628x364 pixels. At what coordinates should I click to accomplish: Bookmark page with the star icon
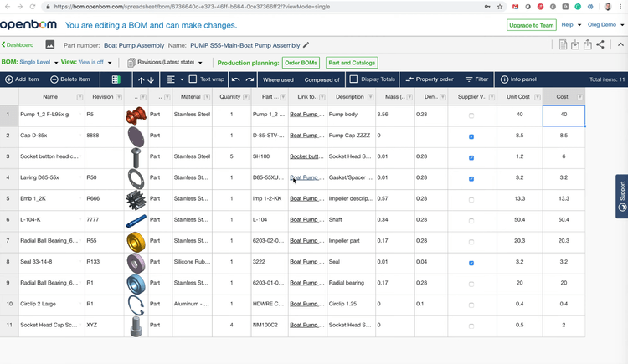[x=500, y=7]
